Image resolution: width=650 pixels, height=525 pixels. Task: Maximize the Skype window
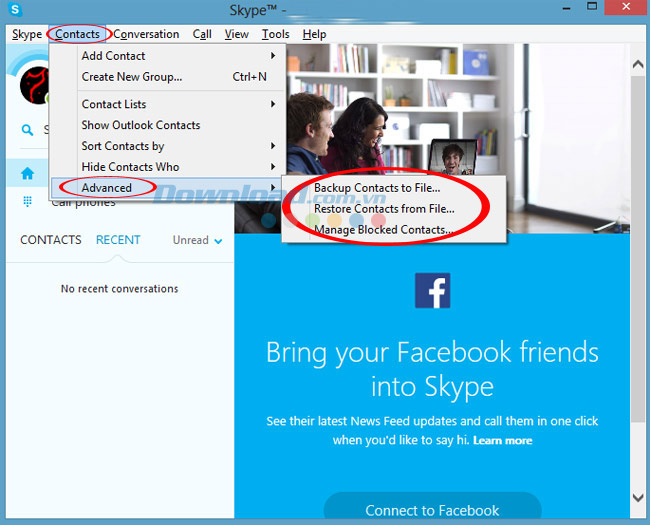[592, 7]
